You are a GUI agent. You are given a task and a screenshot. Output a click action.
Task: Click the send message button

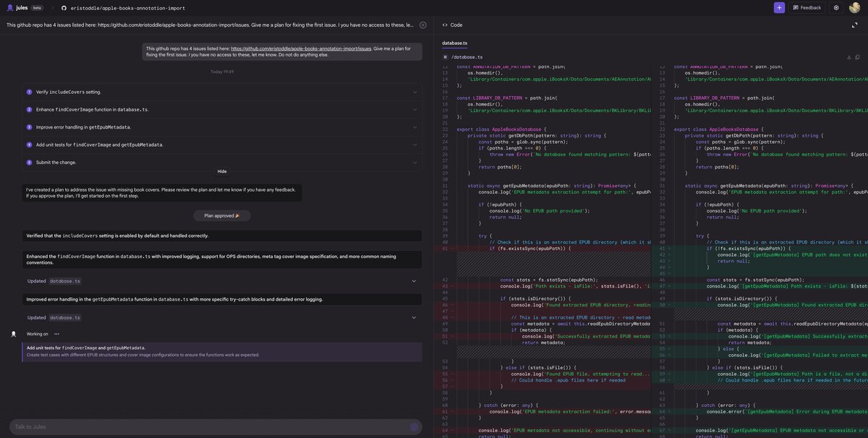click(414, 427)
